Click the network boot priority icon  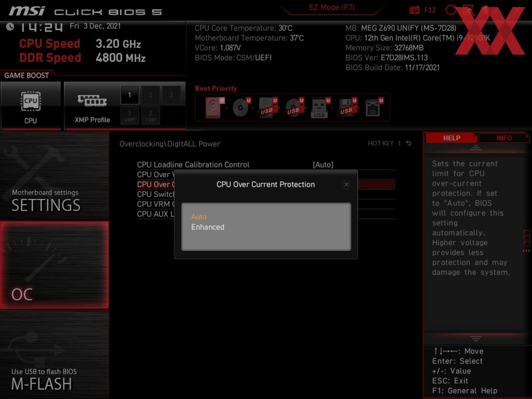374,108
